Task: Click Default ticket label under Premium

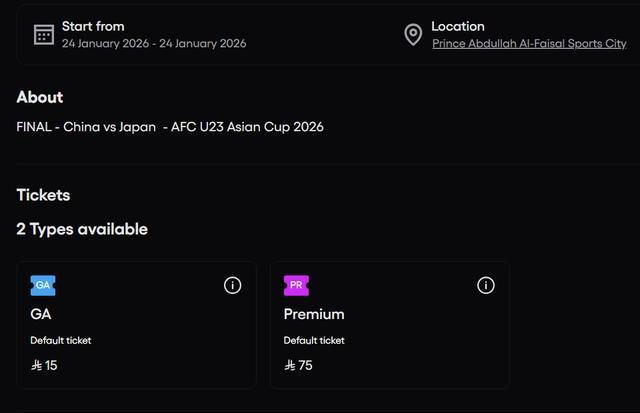Action: tap(314, 341)
